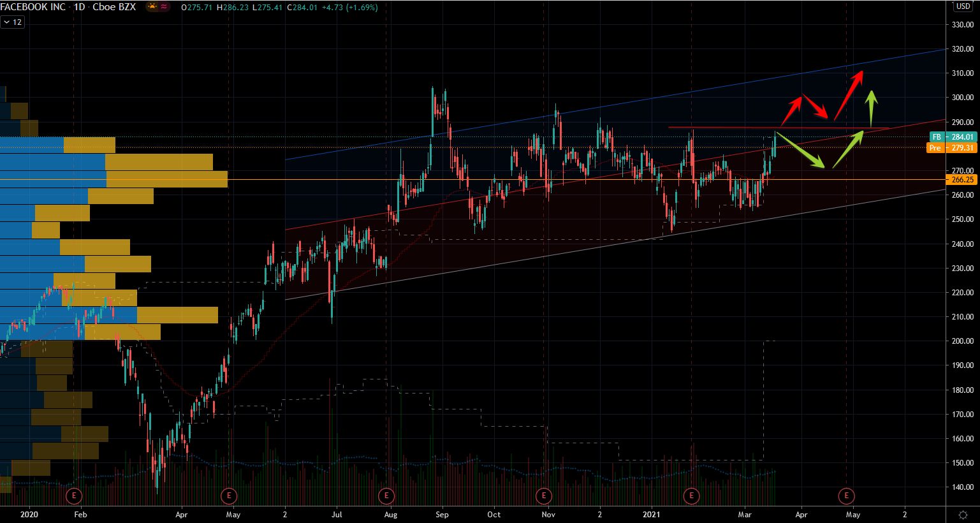This screenshot has width=980, height=523.
Task: Click the Mar label on time axis
Action: [745, 514]
